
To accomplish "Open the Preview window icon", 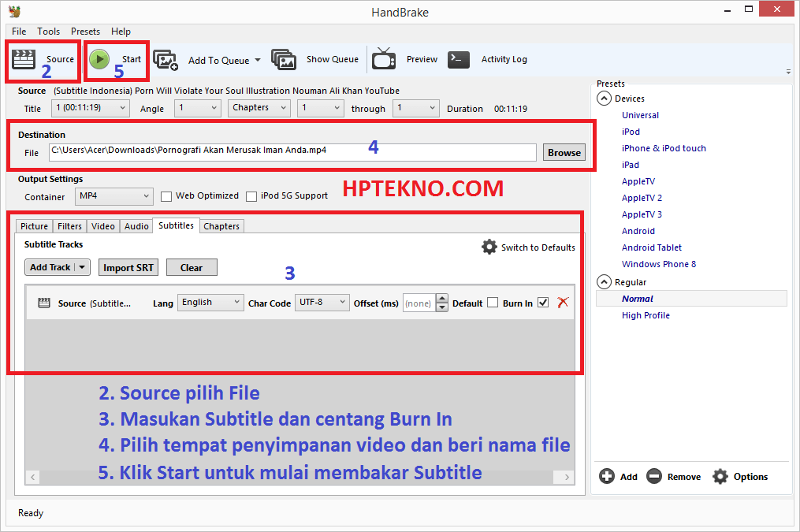I will pos(384,59).
